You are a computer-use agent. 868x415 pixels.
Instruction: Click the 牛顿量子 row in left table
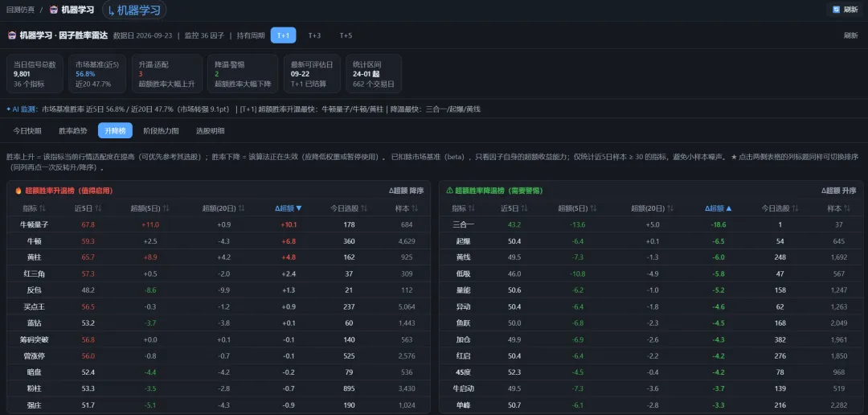[x=219, y=224]
